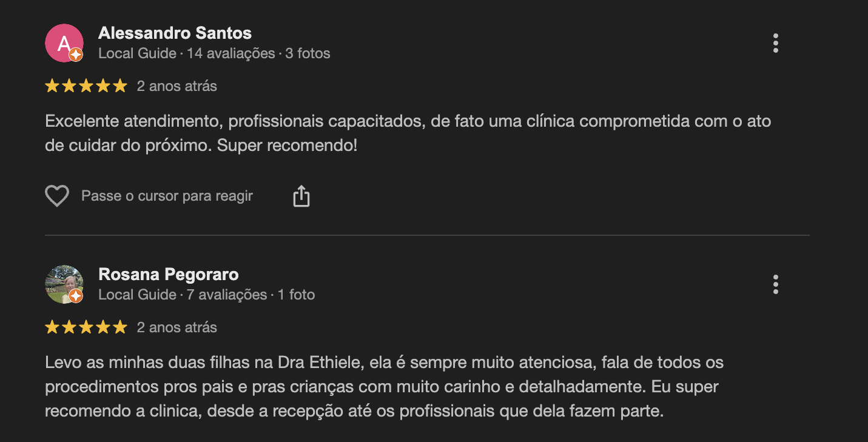Click 'Passe o cursor para reagir' text
868x442 pixels.
pos(167,196)
